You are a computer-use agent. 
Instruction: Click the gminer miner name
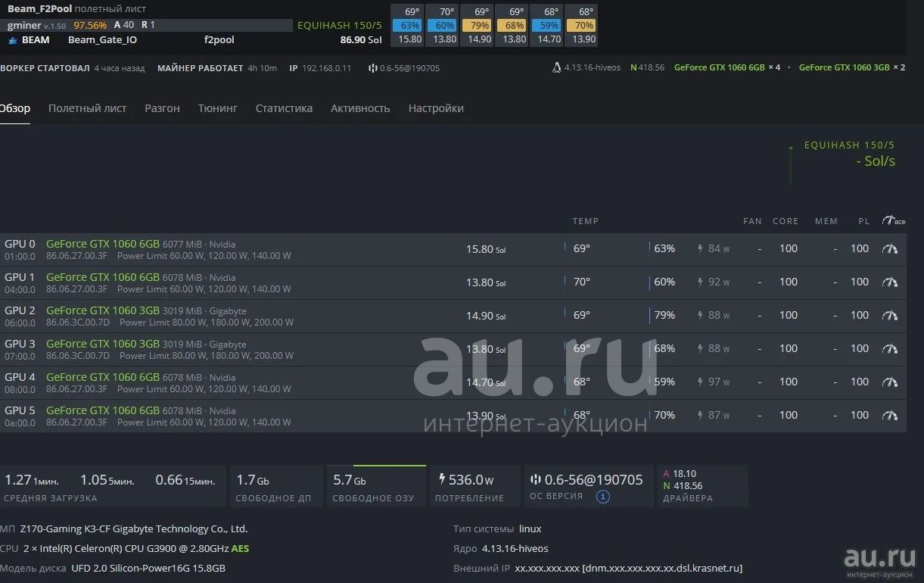coord(24,25)
